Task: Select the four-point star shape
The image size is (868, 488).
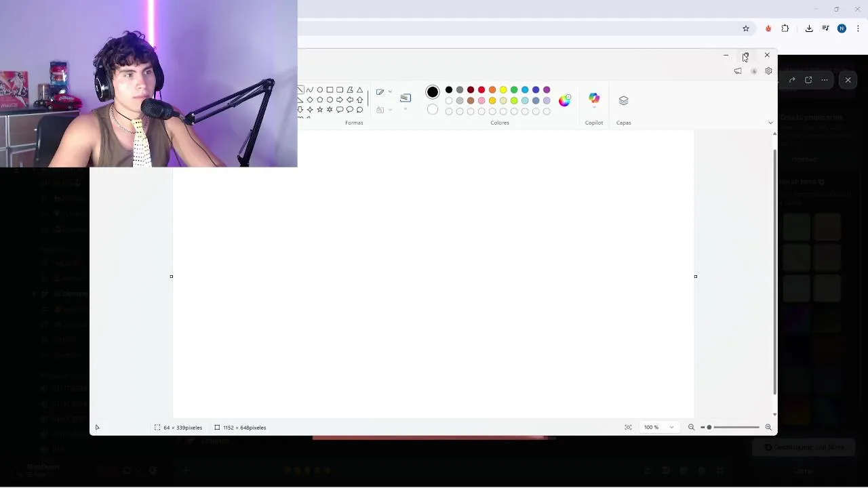Action: coord(310,109)
